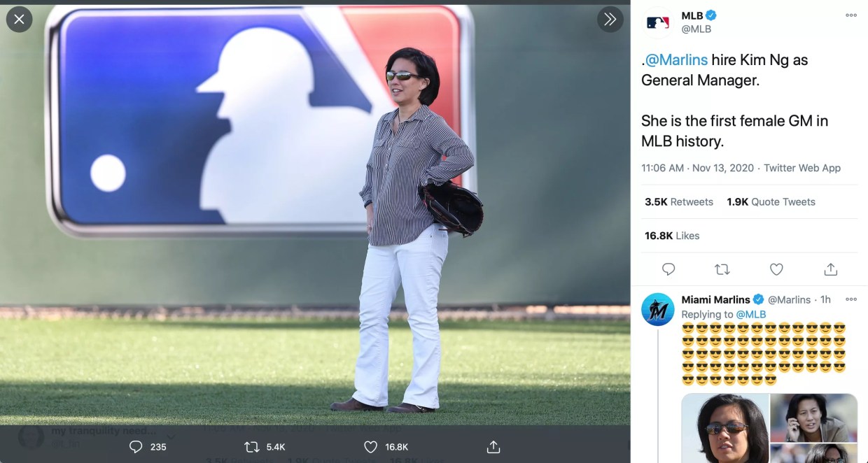Click the share icon under the MLB tweet
Screen dimensions: 868x463
830,269
